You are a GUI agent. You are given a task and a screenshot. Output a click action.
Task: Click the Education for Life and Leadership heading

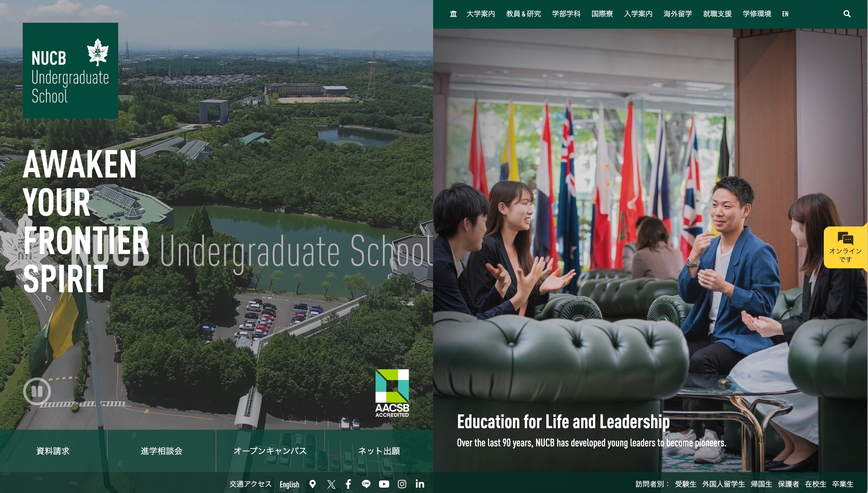pos(563,422)
